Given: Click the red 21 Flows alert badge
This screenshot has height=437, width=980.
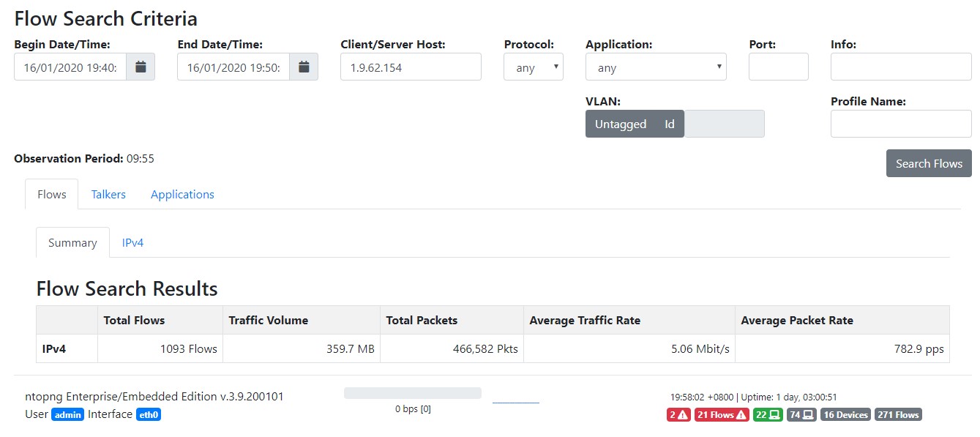Looking at the screenshot, I should [722, 415].
